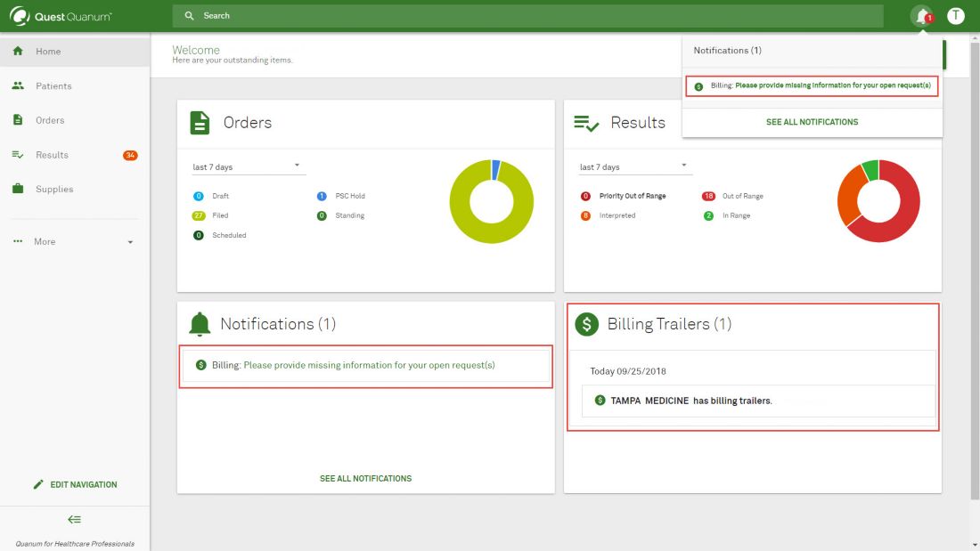Click the notification bell icon in header
This screenshot has height=551, width=980.
tap(922, 16)
